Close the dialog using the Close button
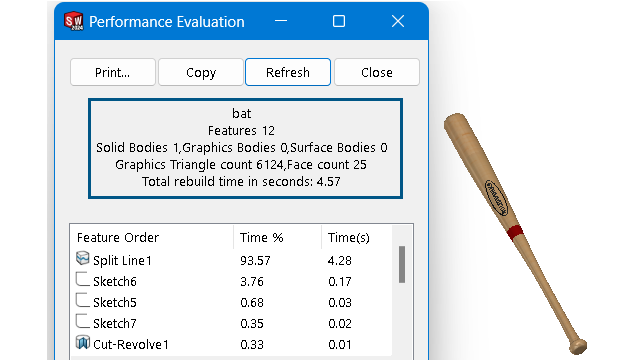The image size is (640, 360). click(377, 72)
